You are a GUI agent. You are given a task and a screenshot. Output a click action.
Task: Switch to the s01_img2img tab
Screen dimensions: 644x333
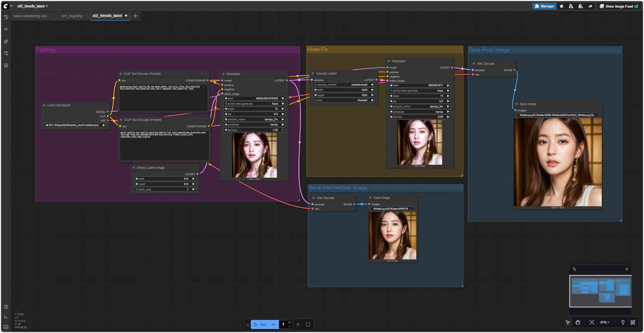click(71, 16)
